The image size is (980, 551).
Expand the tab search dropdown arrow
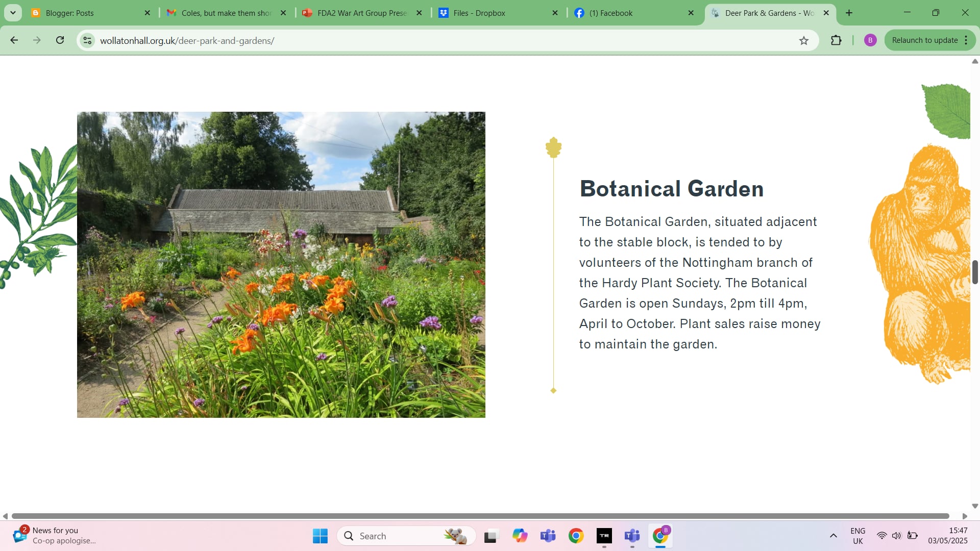pyautogui.click(x=13, y=13)
